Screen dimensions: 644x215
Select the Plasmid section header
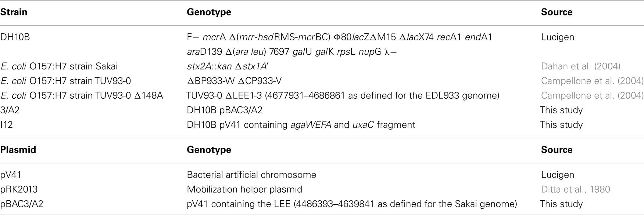18,150
